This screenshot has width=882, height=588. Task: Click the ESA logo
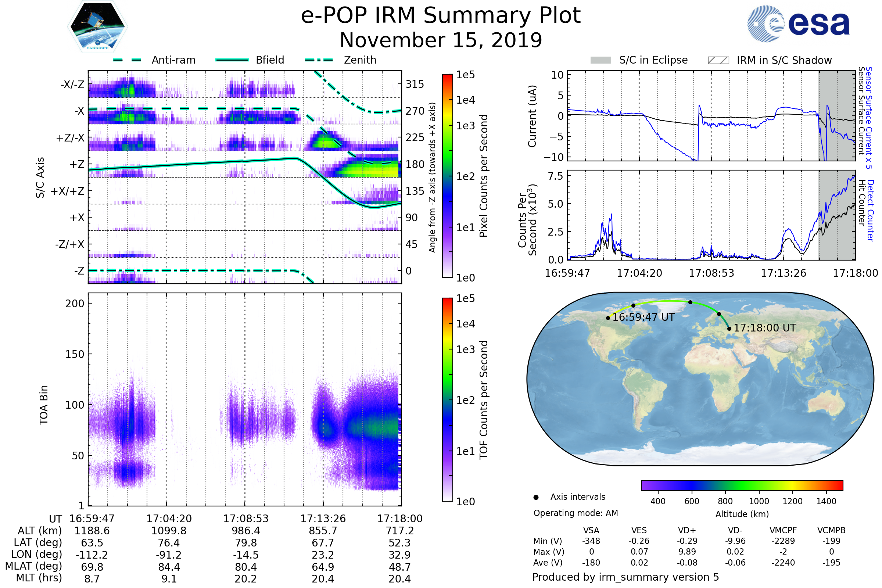click(x=798, y=24)
